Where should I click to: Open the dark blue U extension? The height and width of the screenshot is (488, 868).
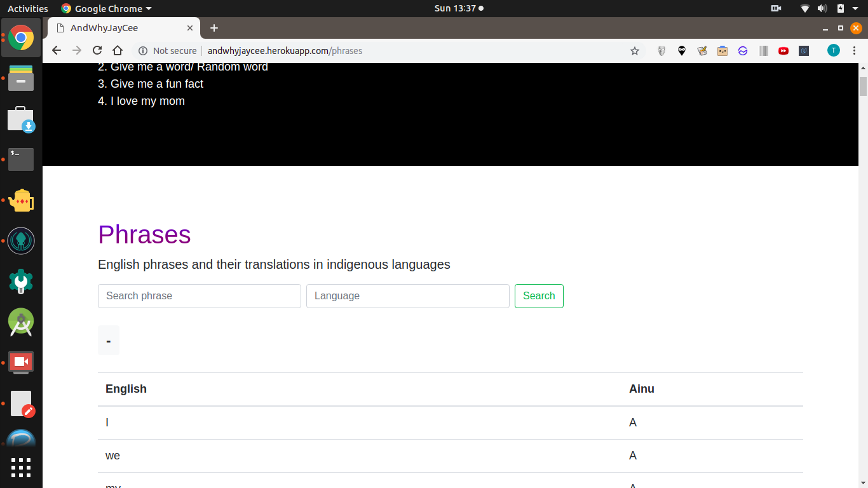[x=804, y=51]
